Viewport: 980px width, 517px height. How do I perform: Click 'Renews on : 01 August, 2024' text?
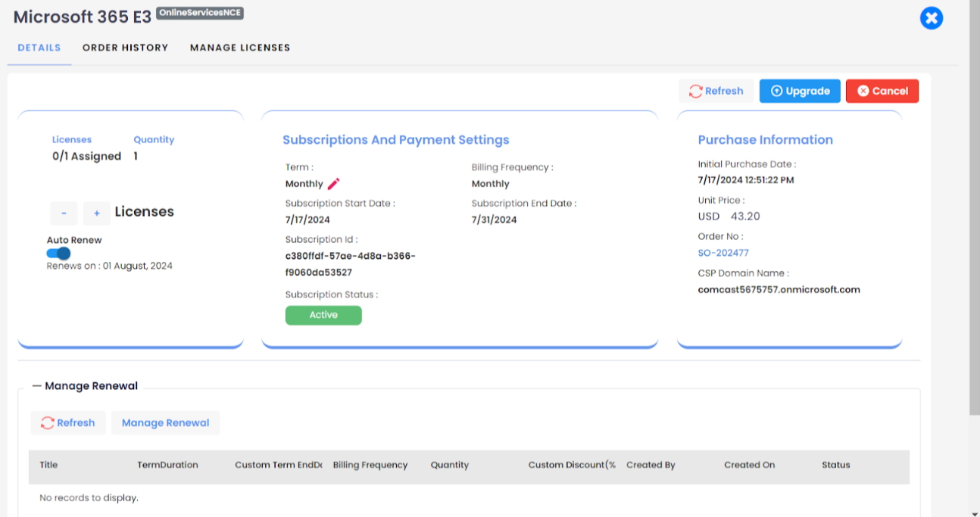click(x=109, y=266)
